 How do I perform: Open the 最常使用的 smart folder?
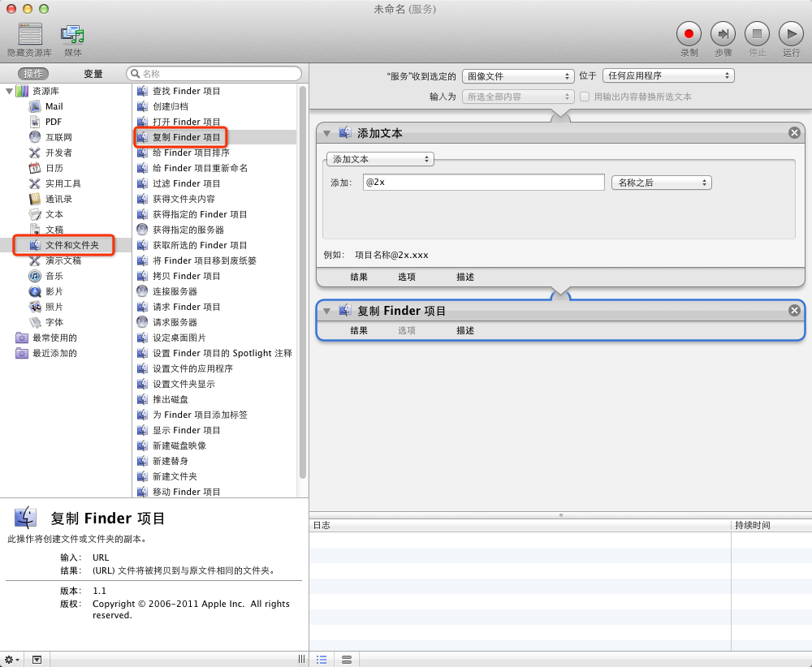pos(54,338)
